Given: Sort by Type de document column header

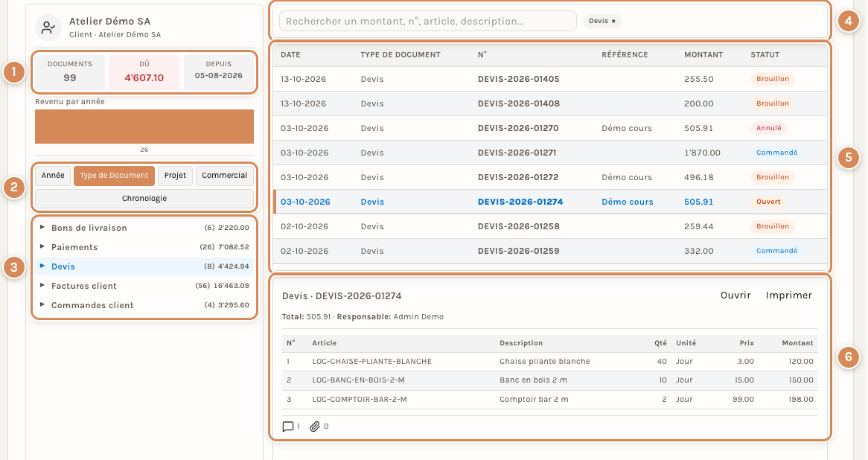Looking at the screenshot, I should pos(401,55).
